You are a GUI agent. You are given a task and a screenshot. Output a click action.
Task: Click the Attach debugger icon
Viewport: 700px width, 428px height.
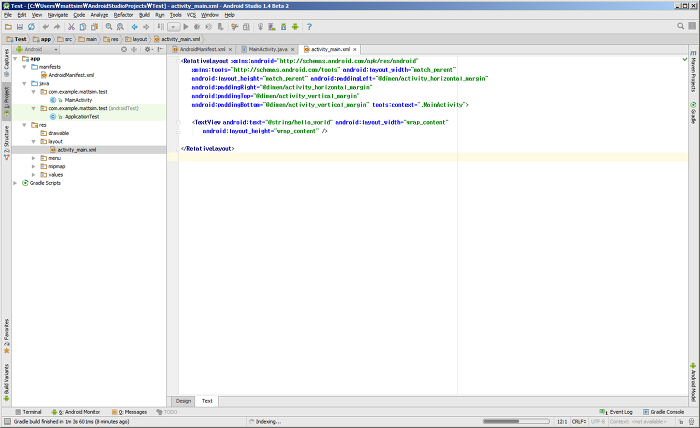coord(220,27)
